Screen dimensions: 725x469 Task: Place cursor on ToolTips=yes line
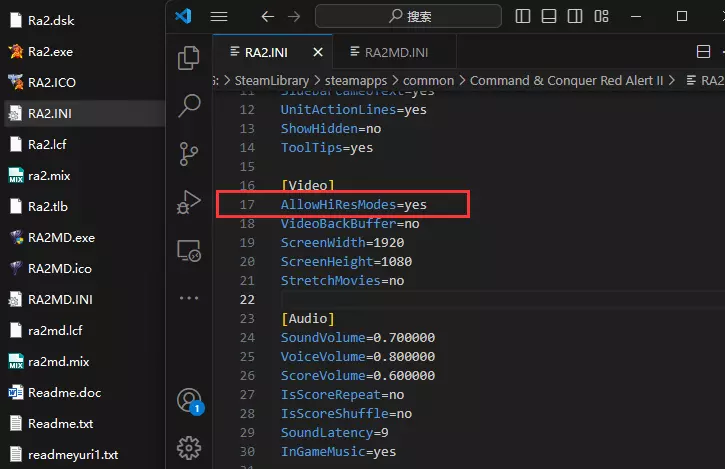tap(327, 148)
